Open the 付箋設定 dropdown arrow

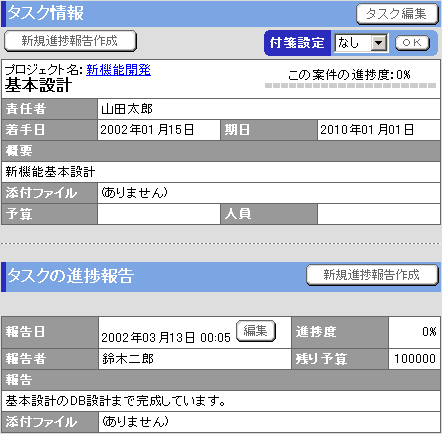[378, 43]
